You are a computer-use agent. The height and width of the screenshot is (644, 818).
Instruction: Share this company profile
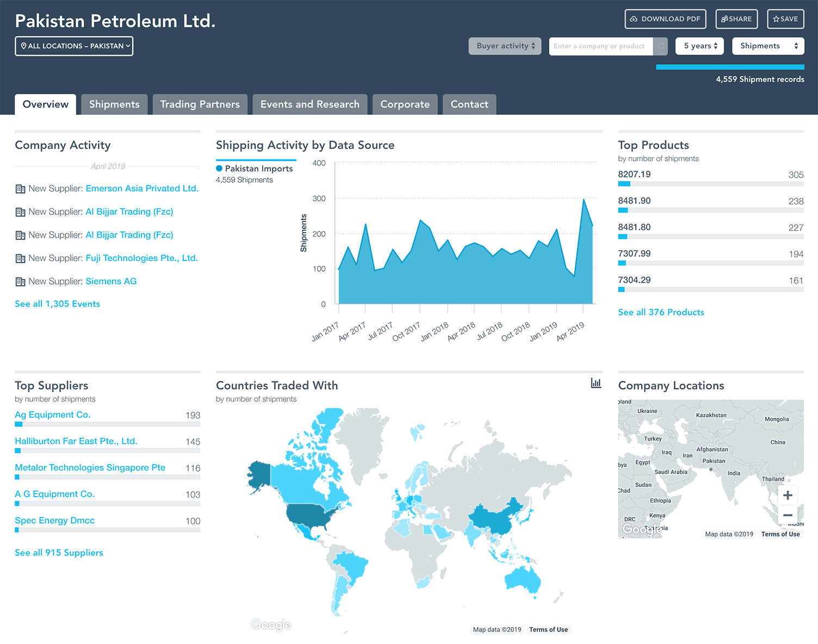[736, 19]
